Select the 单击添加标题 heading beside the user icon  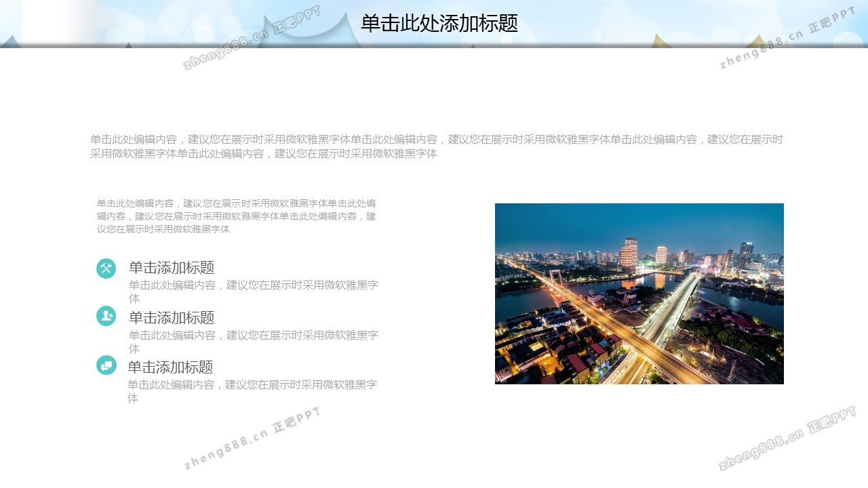pos(172,317)
